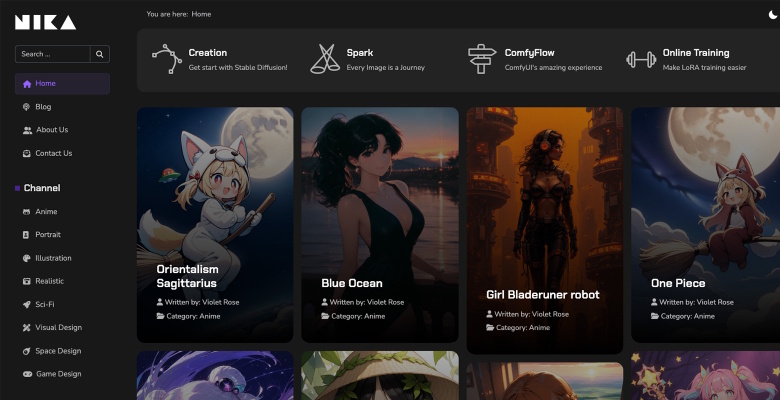Screen dimensions: 780x400
Task: Click the Home house icon
Action: pos(27,84)
